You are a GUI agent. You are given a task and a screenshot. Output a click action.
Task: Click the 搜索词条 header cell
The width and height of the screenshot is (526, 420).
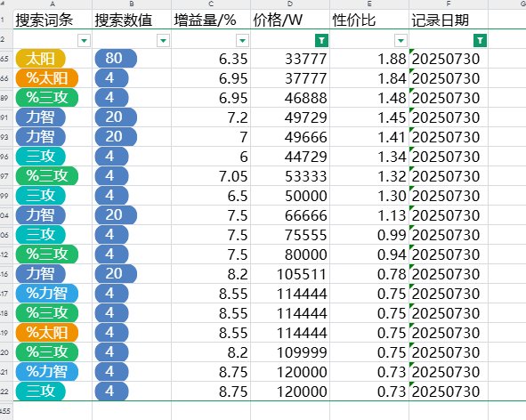(x=53, y=20)
